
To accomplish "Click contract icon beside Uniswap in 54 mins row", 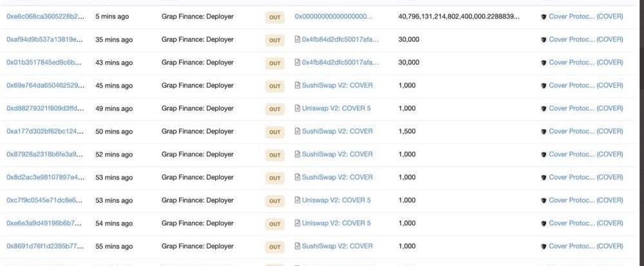I will (x=298, y=223).
